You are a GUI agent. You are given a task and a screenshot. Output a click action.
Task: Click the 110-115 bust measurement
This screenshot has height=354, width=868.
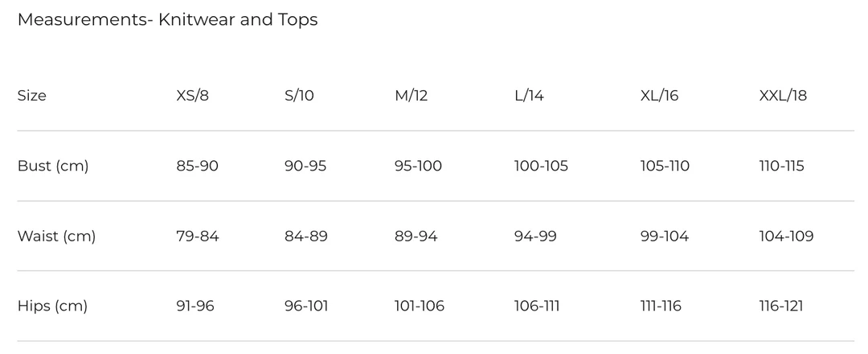781,167
